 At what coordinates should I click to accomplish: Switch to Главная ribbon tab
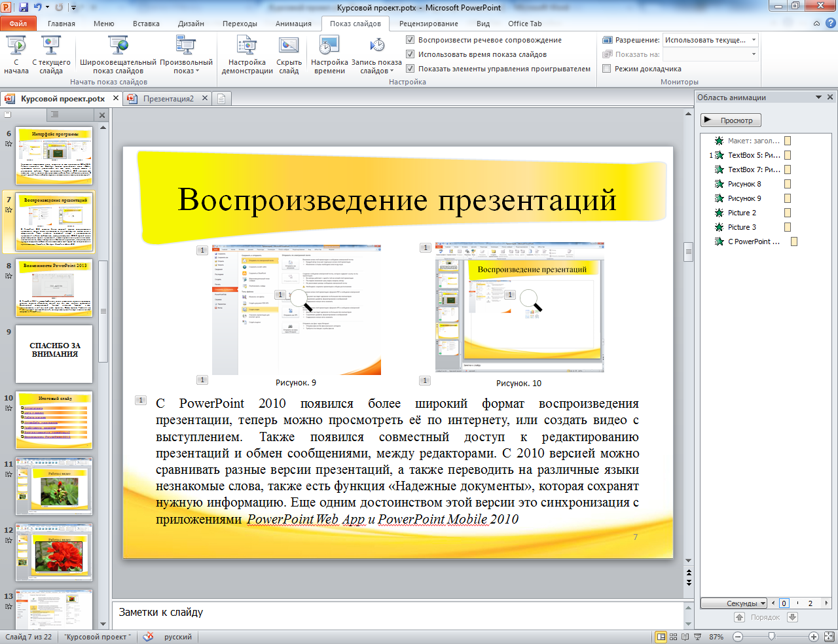point(62,24)
